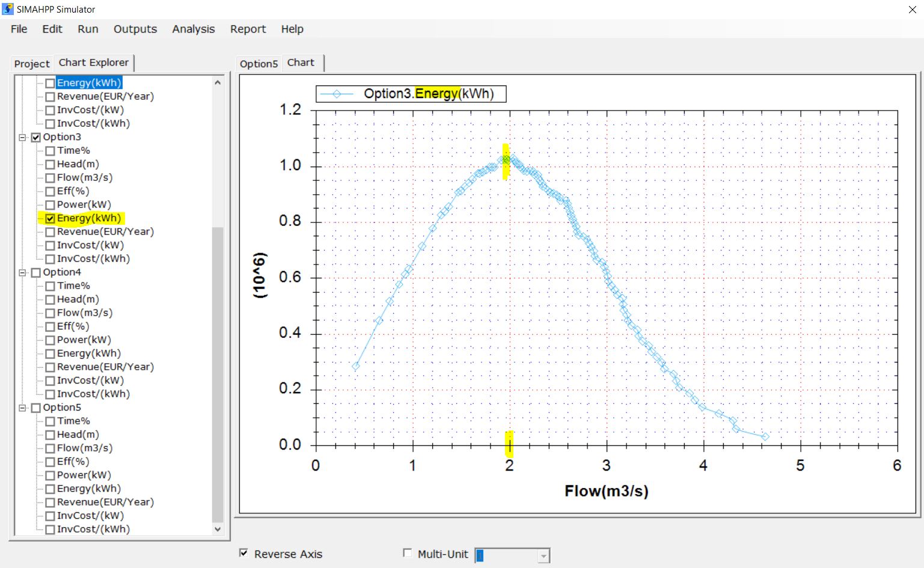Enable Head(m) under Option5
Screen dimensions: 924x568
click(50, 435)
